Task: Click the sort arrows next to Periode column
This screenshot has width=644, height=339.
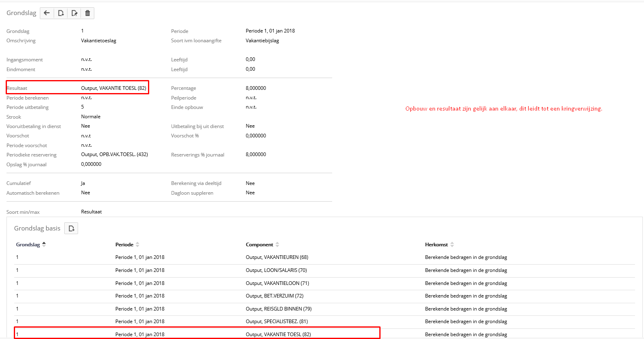Action: point(137,245)
